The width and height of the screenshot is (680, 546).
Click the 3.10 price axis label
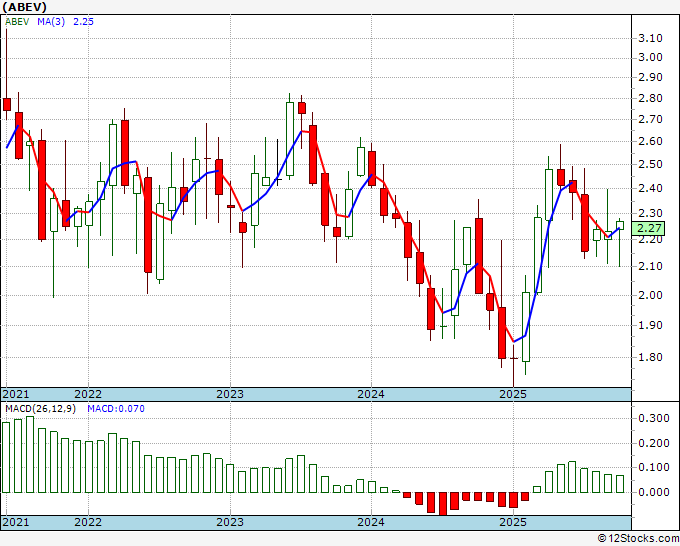coord(650,38)
